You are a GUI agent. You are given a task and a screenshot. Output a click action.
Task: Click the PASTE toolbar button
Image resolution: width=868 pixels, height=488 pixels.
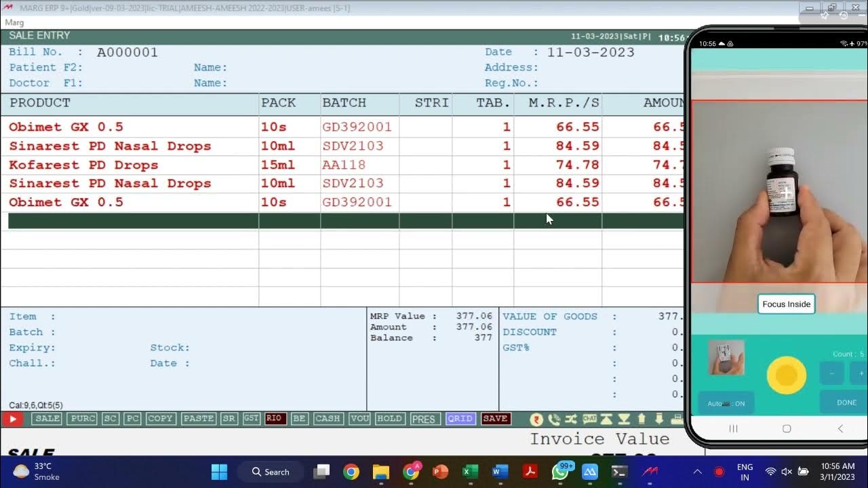coord(199,419)
